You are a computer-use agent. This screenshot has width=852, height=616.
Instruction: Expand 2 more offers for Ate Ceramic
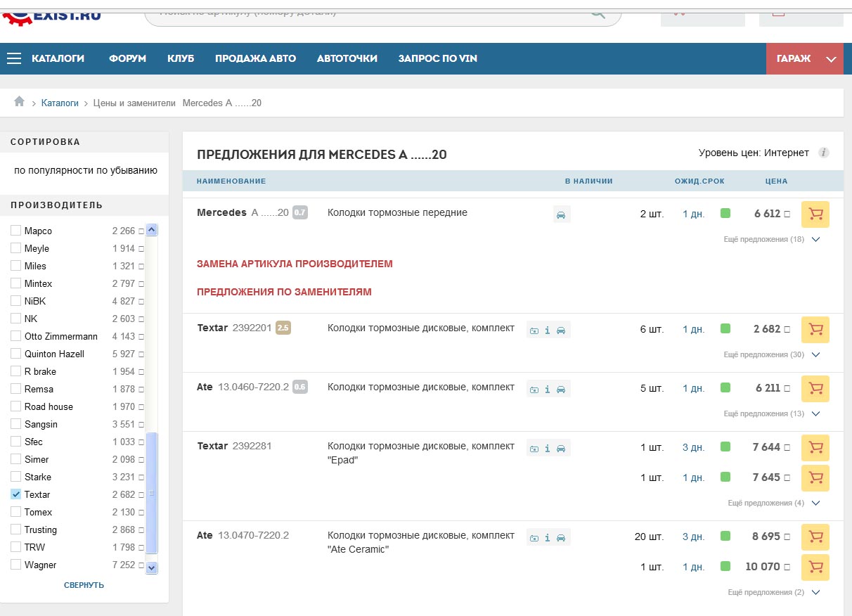click(774, 592)
